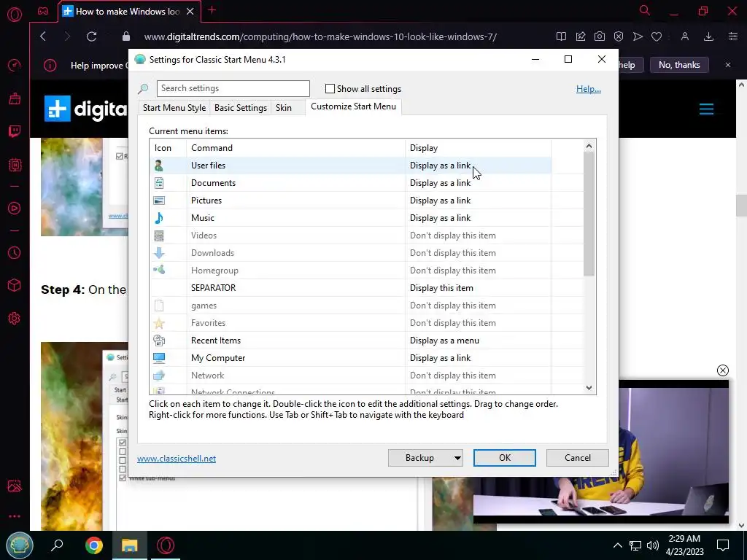Click the My Computer monitor icon
The image size is (747, 560).
click(159, 357)
